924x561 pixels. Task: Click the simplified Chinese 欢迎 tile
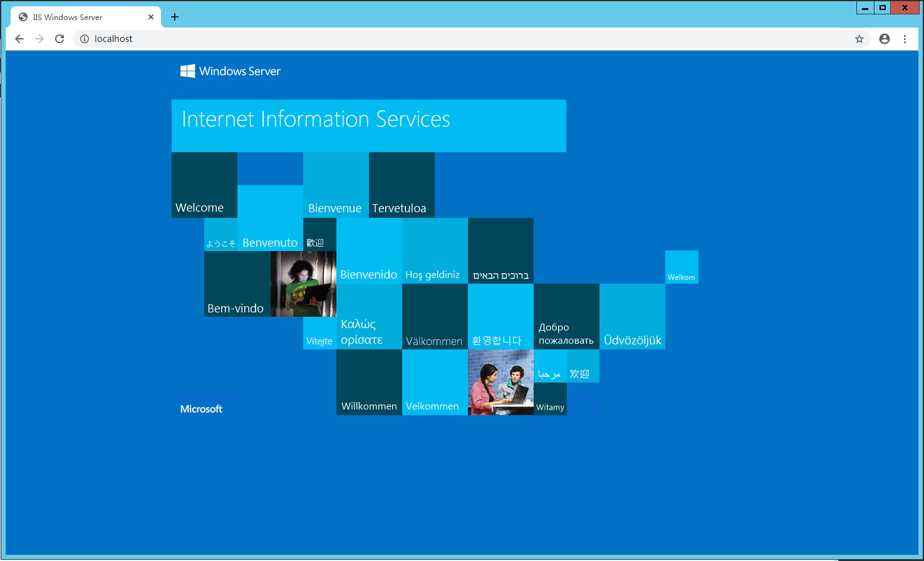pos(583,366)
